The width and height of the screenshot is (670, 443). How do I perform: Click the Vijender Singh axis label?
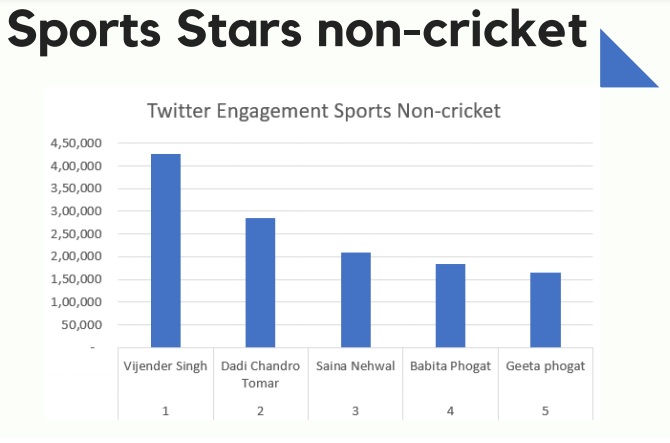point(164,366)
